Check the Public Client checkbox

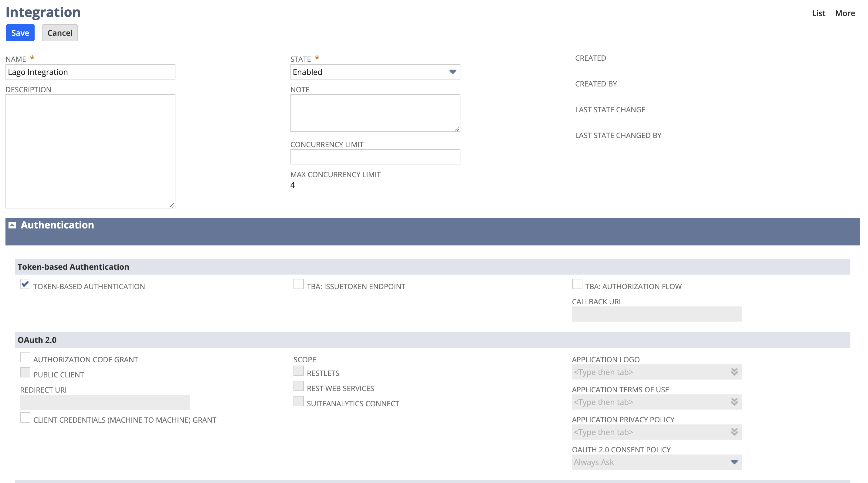click(x=25, y=372)
